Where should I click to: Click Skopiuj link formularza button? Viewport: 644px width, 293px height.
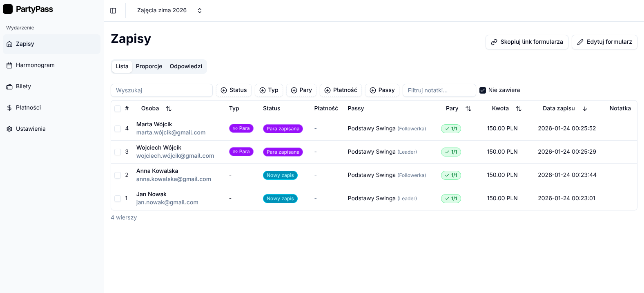pyautogui.click(x=527, y=42)
